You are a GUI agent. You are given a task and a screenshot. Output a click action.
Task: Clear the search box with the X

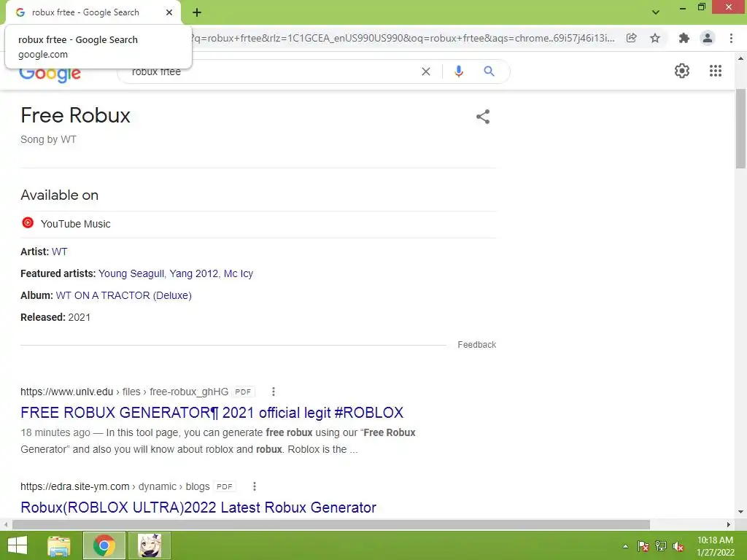[x=426, y=71]
